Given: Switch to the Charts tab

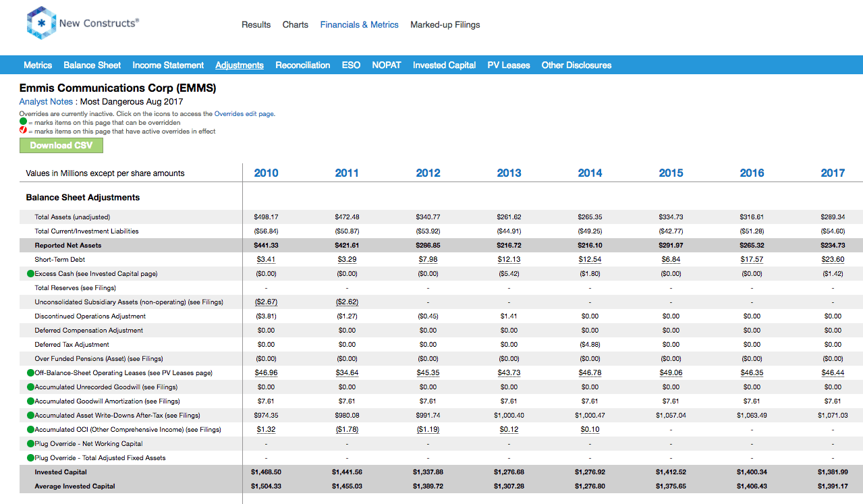Looking at the screenshot, I should (x=296, y=25).
